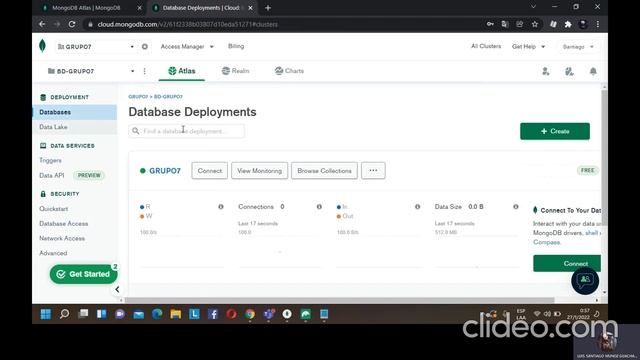Viewport: 640px width, 360px height.
Task: Click Get Started button
Action: (84, 274)
